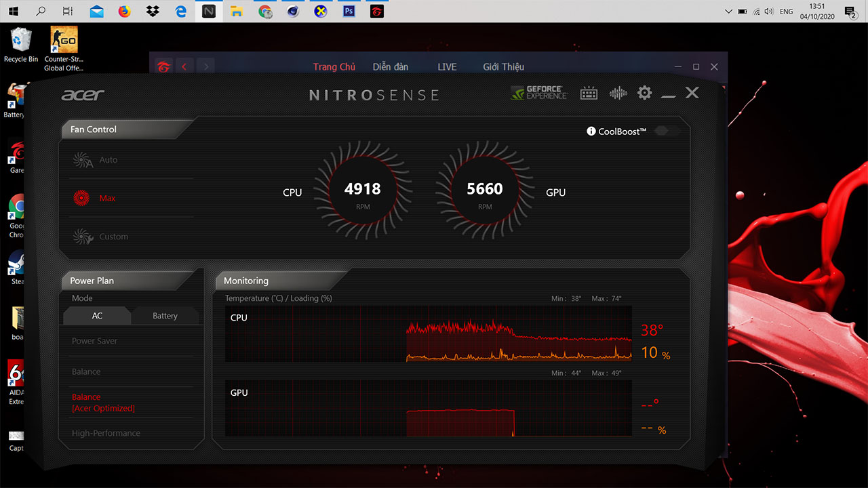868x488 pixels.
Task: Open the LIVE page
Action: pyautogui.click(x=447, y=66)
